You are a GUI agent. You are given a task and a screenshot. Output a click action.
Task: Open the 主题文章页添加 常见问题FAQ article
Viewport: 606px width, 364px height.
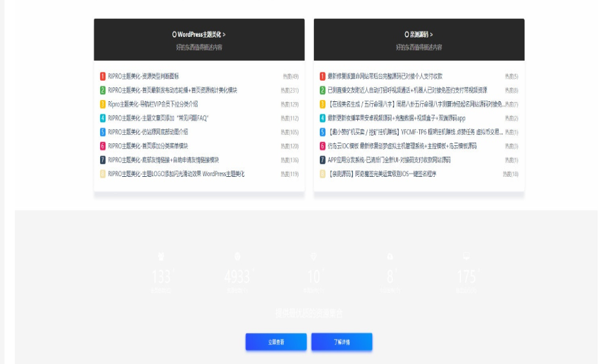[158, 118]
